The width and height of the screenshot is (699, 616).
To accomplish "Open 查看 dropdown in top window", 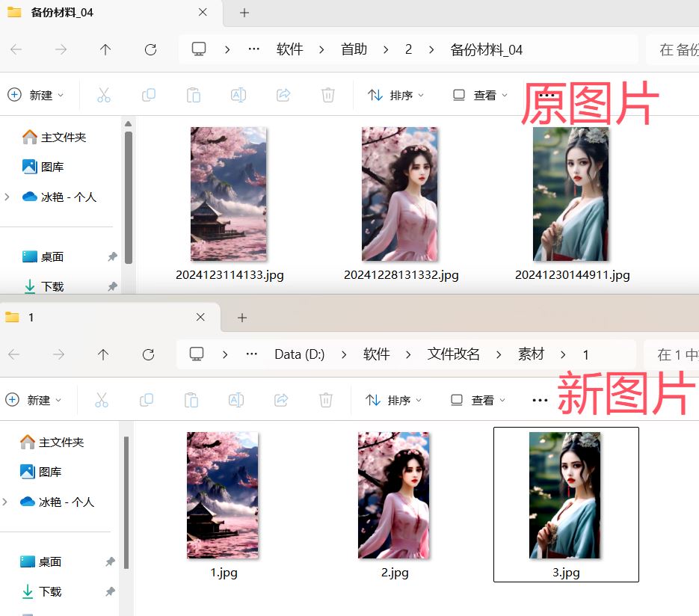I will pos(480,95).
